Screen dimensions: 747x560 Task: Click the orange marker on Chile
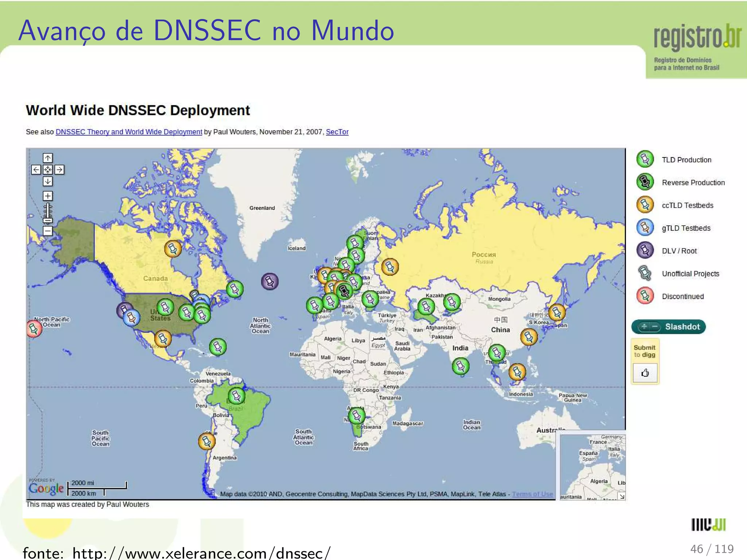tap(207, 442)
